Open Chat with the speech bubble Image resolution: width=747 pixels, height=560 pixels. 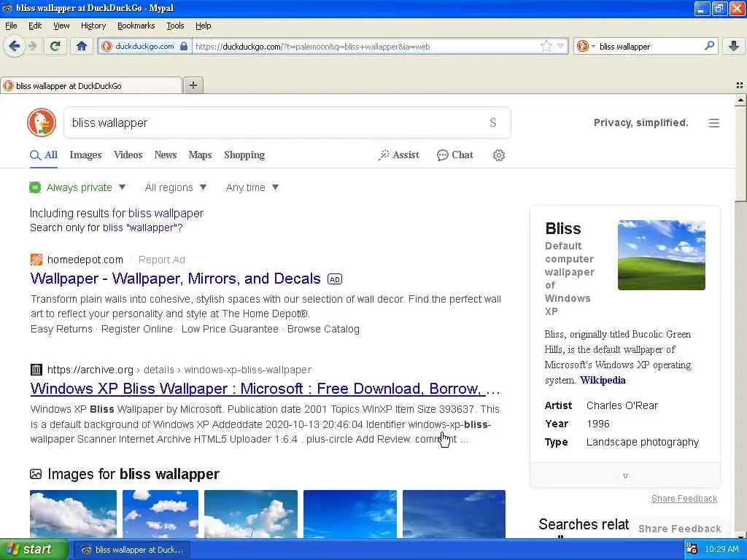point(455,155)
